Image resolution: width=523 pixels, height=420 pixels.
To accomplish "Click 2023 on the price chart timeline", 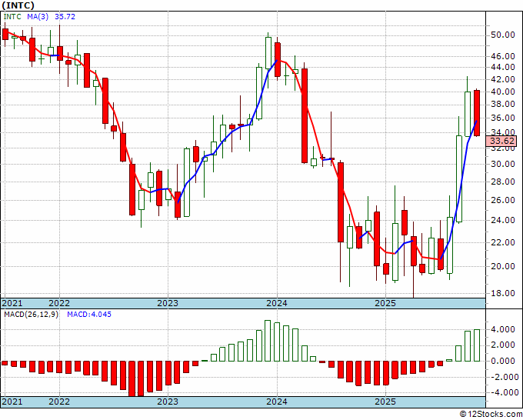I will coord(168,303).
